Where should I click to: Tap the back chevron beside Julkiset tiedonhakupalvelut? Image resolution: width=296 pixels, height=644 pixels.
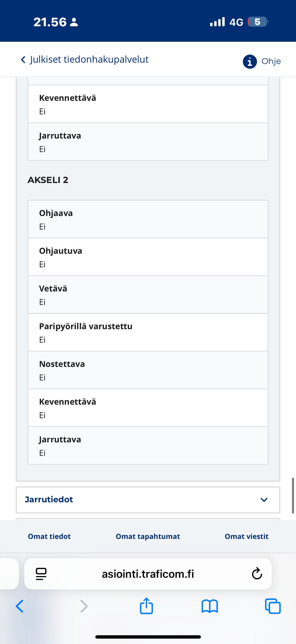click(23, 60)
